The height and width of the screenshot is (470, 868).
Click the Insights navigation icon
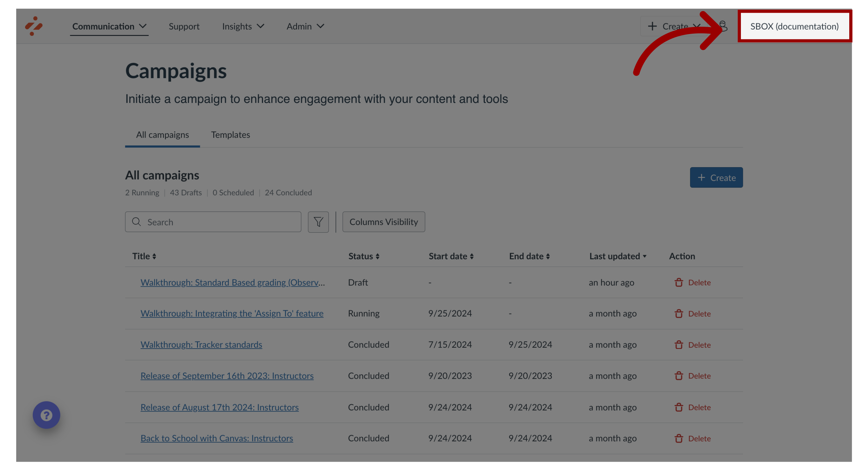pos(243,26)
